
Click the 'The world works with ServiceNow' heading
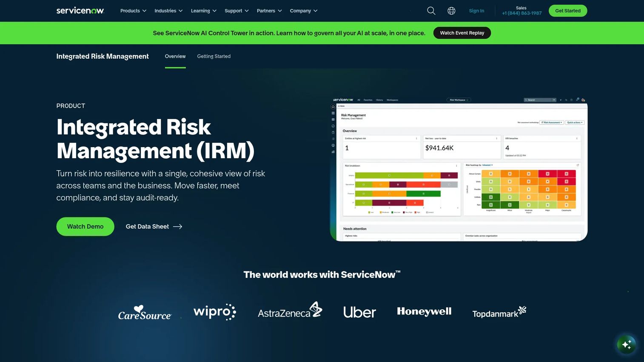(322, 275)
